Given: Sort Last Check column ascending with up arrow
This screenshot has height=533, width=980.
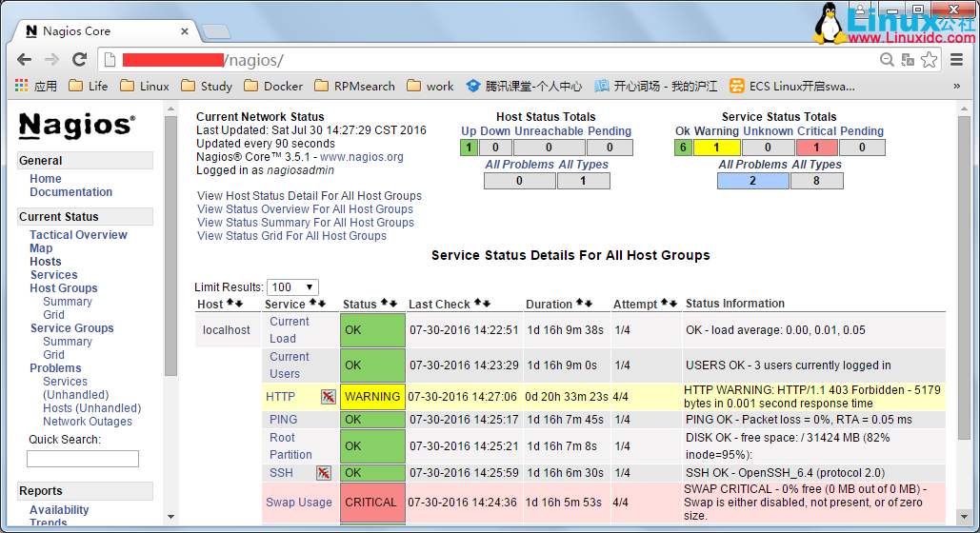Looking at the screenshot, I should (x=478, y=303).
